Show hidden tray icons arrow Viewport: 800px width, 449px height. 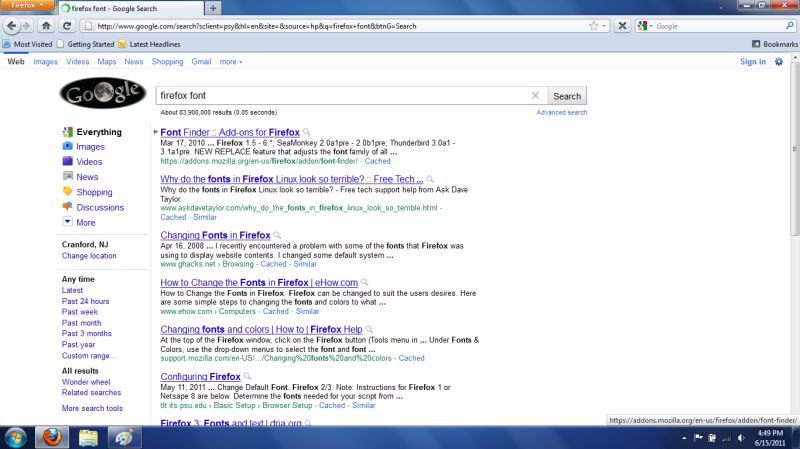684,438
